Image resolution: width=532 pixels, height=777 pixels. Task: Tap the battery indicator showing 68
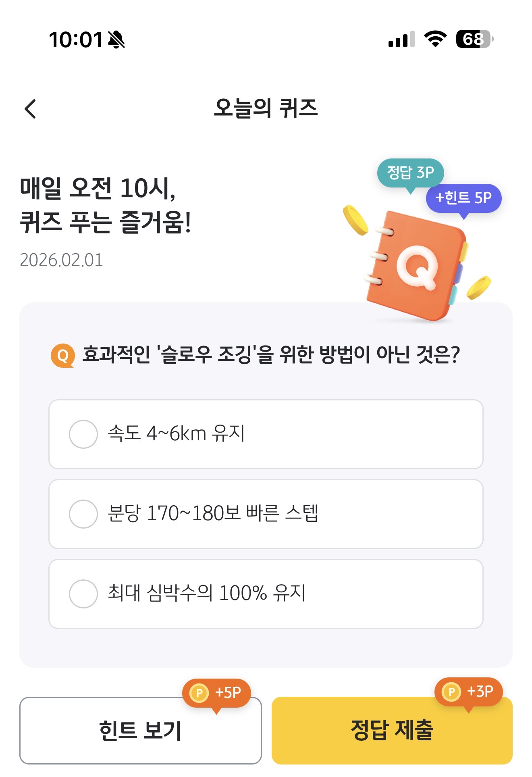pyautogui.click(x=475, y=39)
